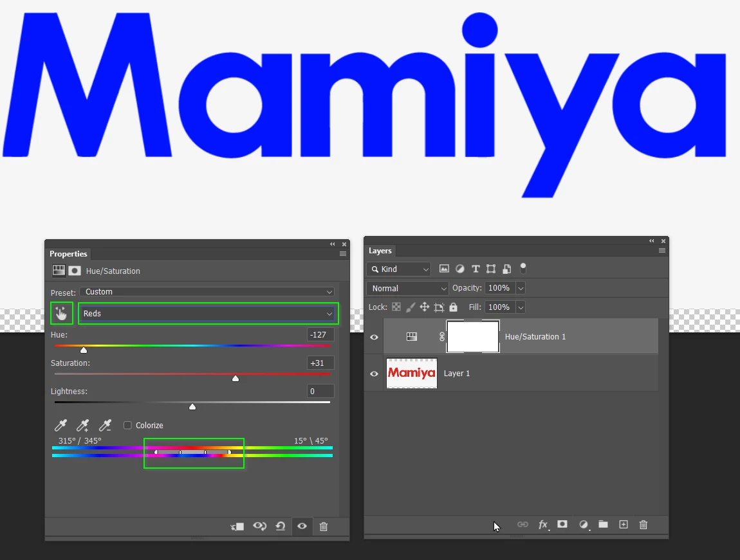The height and width of the screenshot is (560, 740).
Task: Add a layer mask
Action: [562, 524]
